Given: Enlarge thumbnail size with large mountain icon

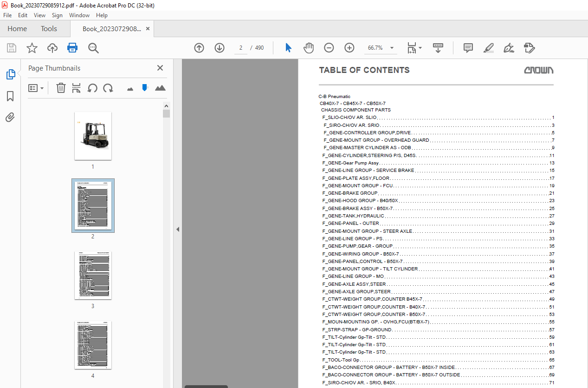Looking at the screenshot, I should [x=160, y=88].
